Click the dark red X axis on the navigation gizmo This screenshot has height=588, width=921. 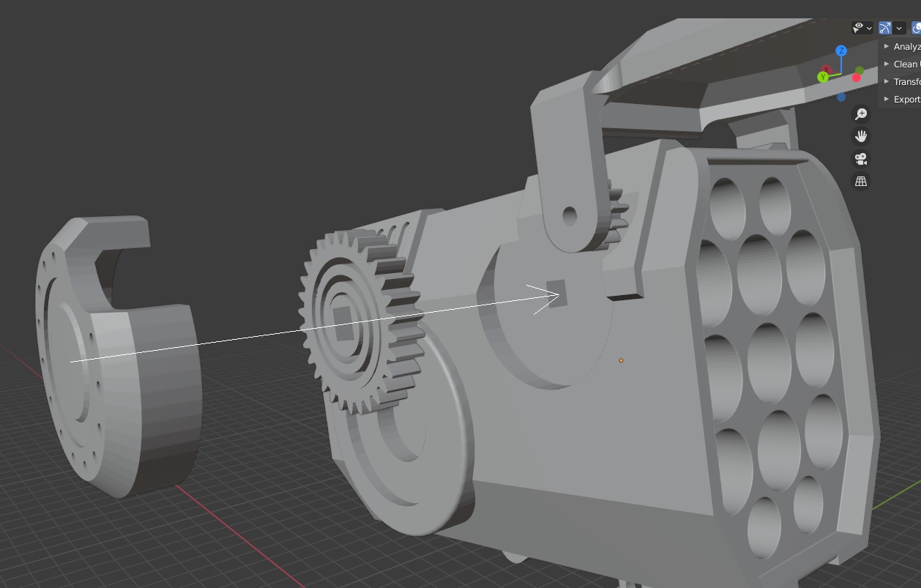click(826, 69)
